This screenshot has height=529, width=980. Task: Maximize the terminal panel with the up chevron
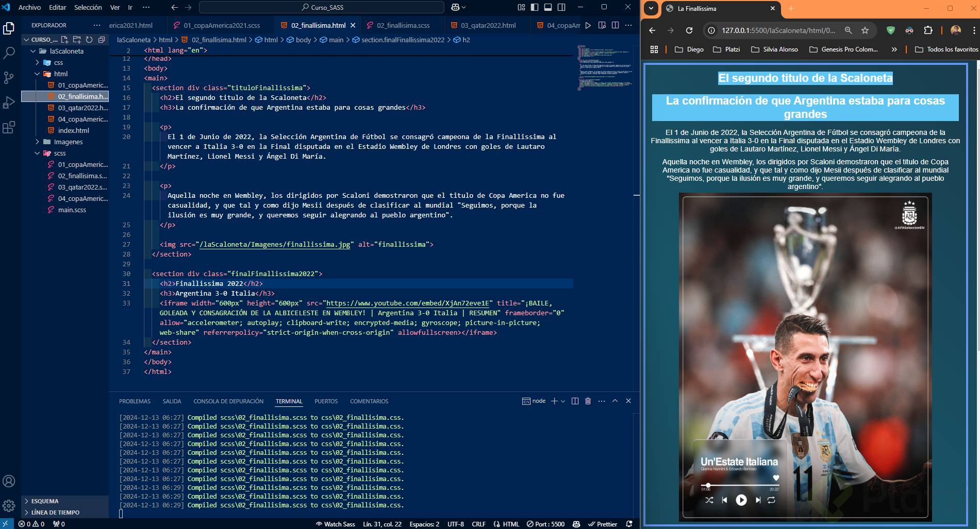coord(615,401)
